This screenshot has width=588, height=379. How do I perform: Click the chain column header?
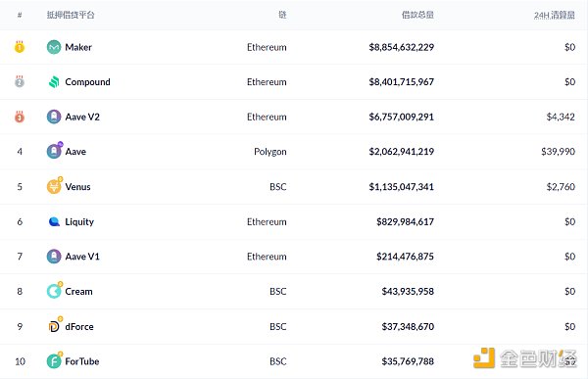pos(282,15)
